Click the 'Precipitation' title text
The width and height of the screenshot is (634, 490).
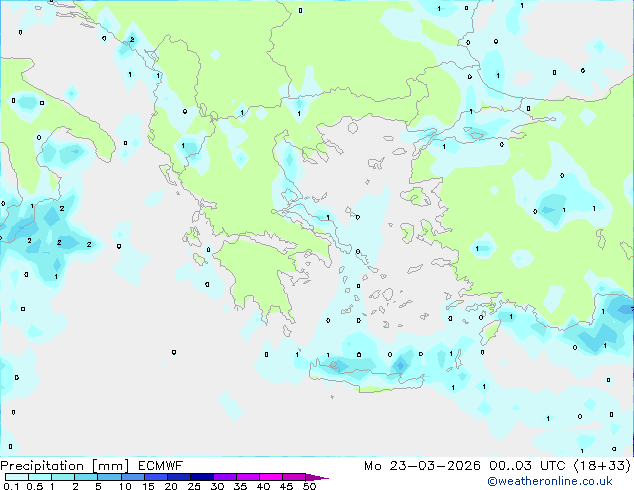pos(42,466)
